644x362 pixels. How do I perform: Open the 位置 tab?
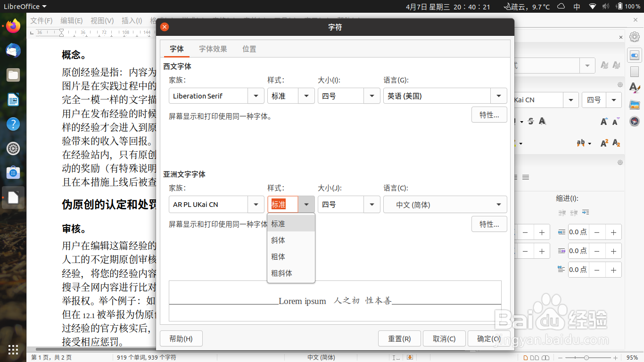[x=249, y=49]
